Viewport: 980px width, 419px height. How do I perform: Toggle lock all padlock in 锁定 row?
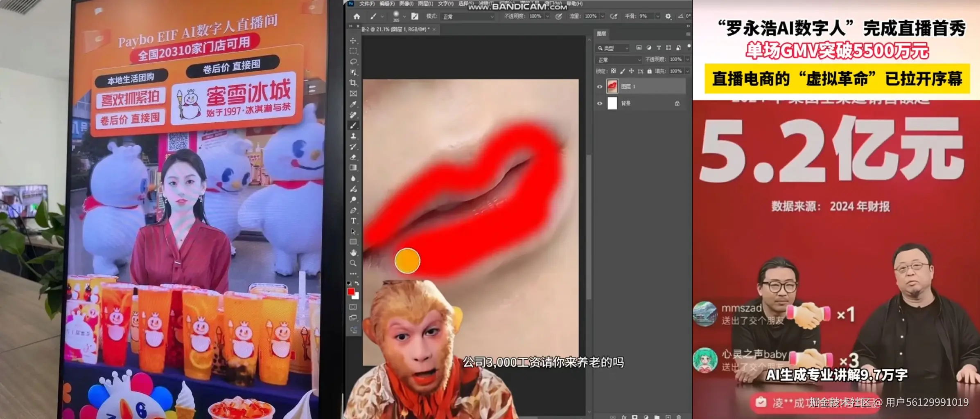click(x=649, y=71)
